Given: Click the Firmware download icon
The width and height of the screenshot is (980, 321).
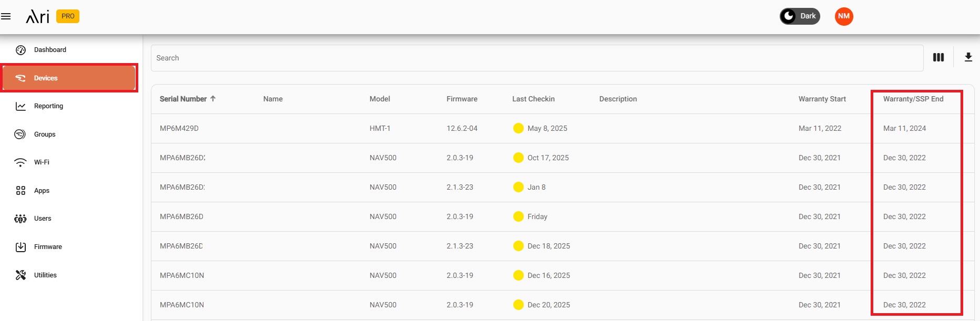Looking at the screenshot, I should pos(21,247).
